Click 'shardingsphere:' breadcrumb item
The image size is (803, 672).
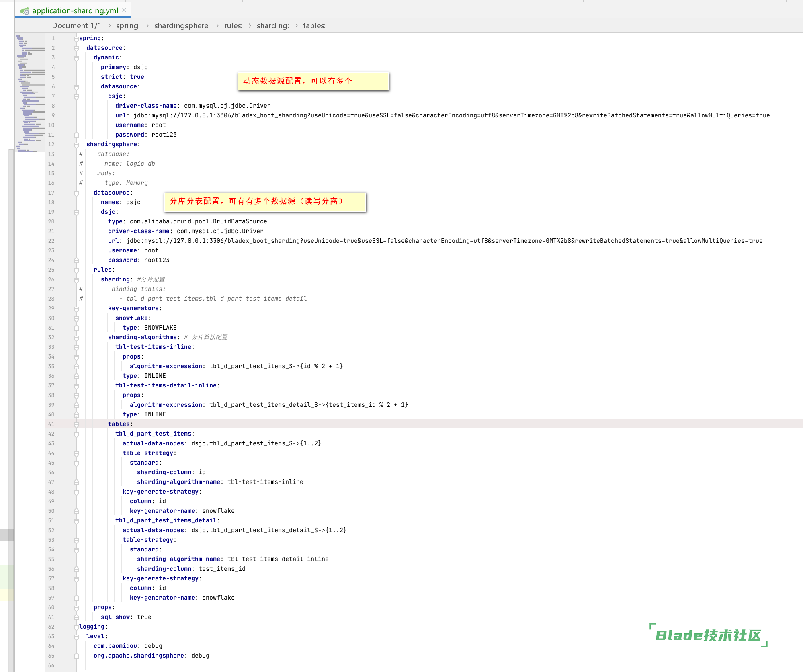coord(182,26)
